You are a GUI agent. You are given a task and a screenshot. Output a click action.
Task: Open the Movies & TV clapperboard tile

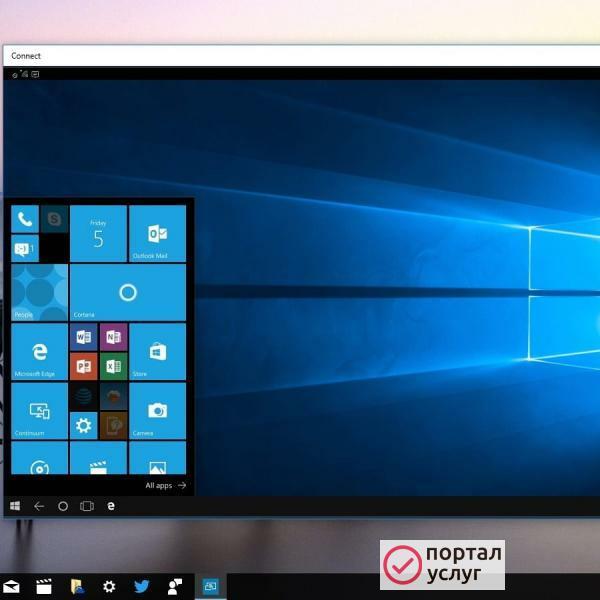point(98,458)
